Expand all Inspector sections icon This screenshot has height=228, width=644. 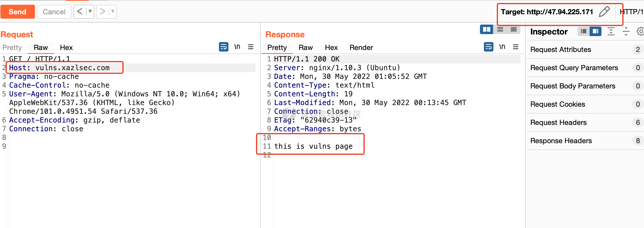[x=611, y=32]
